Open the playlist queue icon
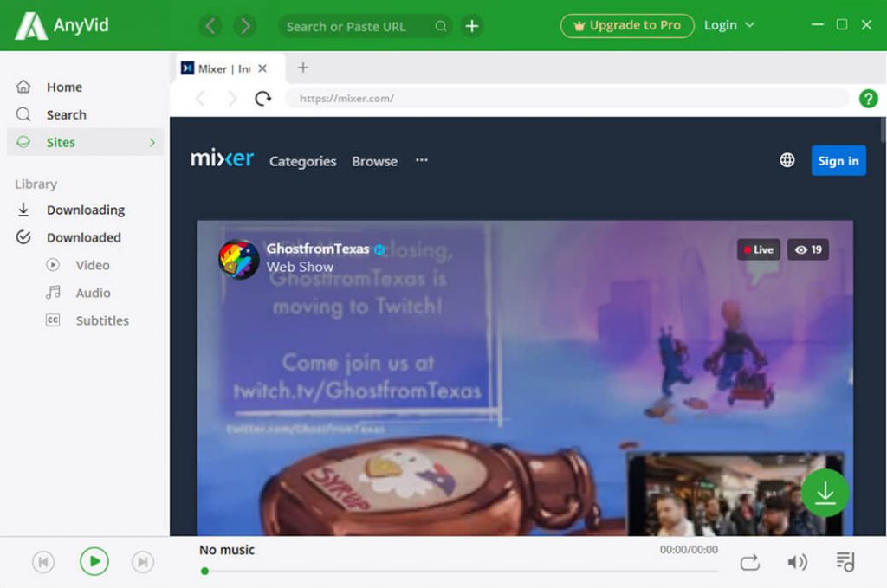Viewport: 887px width, 588px height. coord(845,562)
